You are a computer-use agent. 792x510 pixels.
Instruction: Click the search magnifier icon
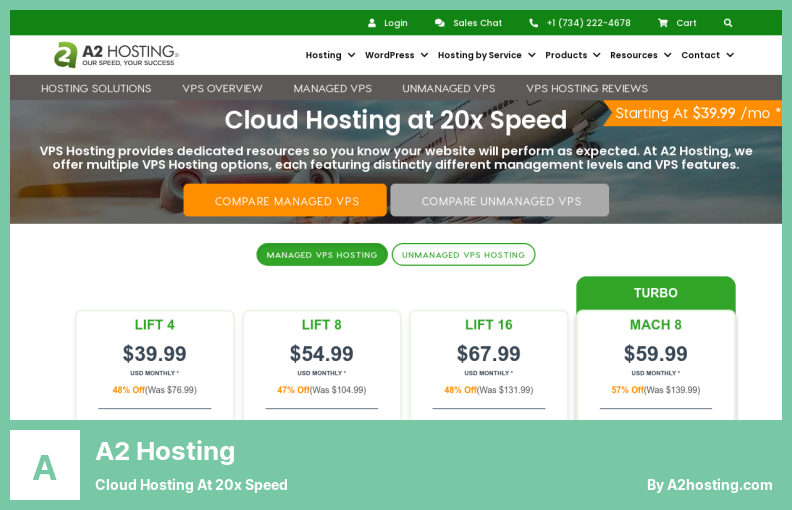[728, 23]
